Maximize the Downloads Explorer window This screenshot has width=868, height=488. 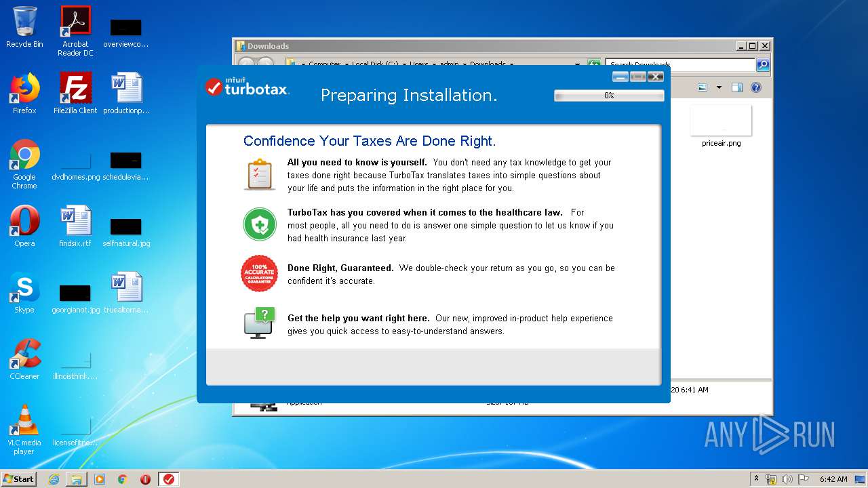coord(752,46)
